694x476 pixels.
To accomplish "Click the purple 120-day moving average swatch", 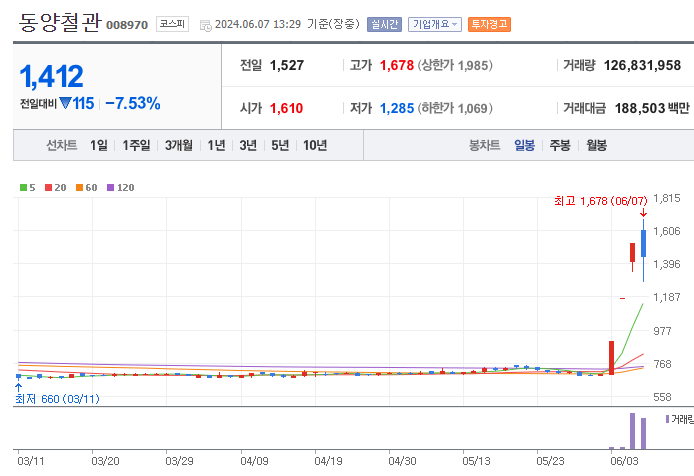I will (x=111, y=188).
